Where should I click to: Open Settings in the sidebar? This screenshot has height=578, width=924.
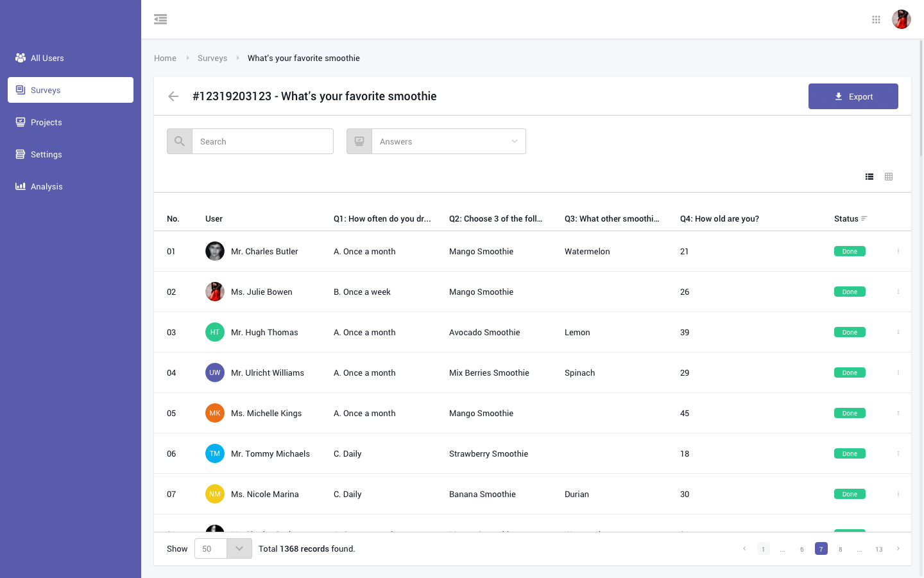pos(46,154)
